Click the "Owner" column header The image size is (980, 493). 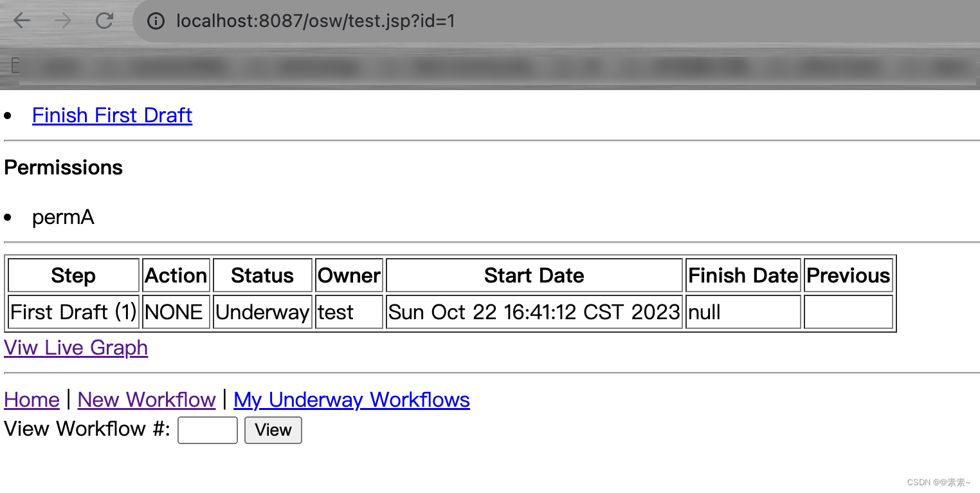tap(349, 275)
